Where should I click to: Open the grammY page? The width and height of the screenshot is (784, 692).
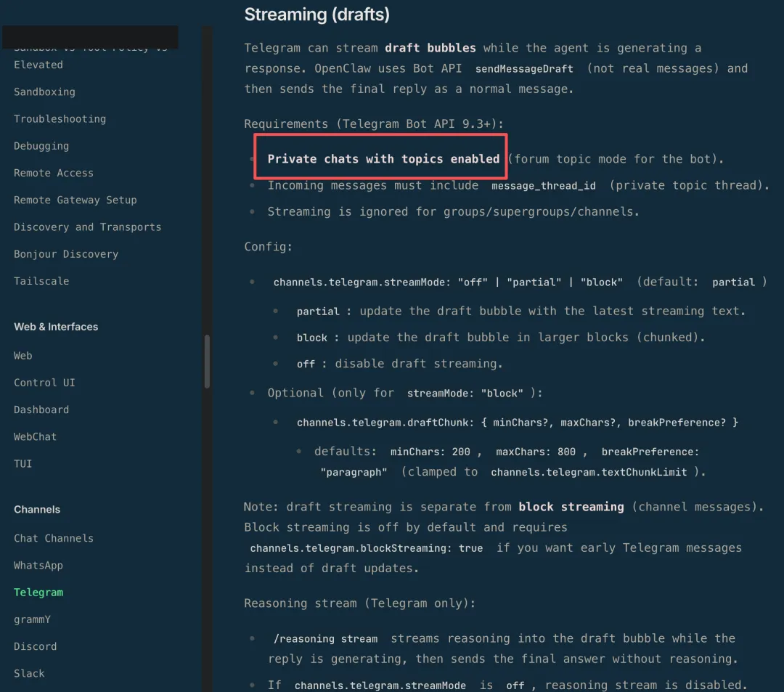[32, 619]
